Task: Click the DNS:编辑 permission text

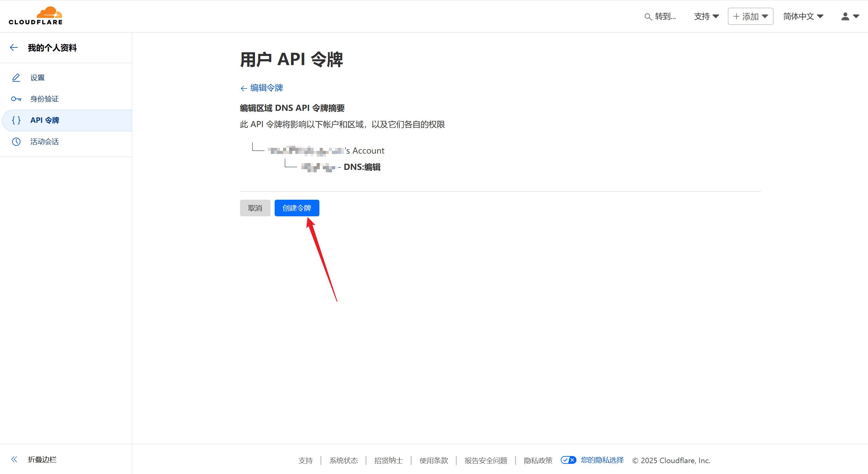Action: pos(362,167)
